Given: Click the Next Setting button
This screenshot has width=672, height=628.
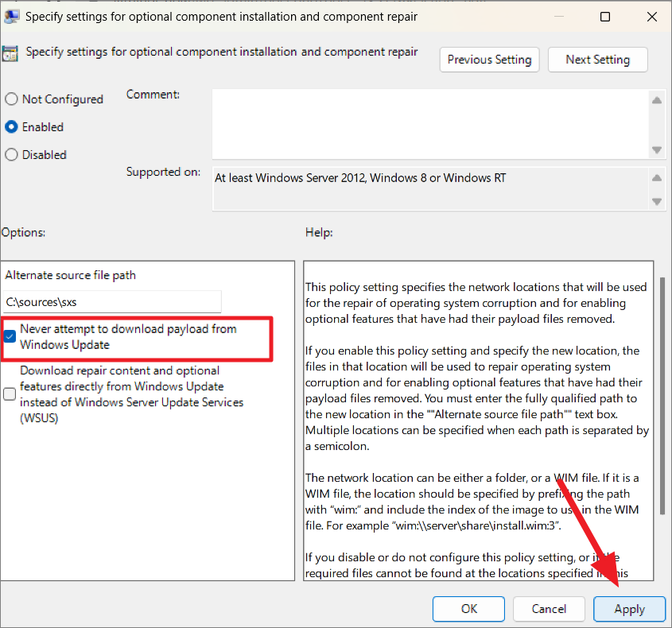Looking at the screenshot, I should tap(597, 59).
